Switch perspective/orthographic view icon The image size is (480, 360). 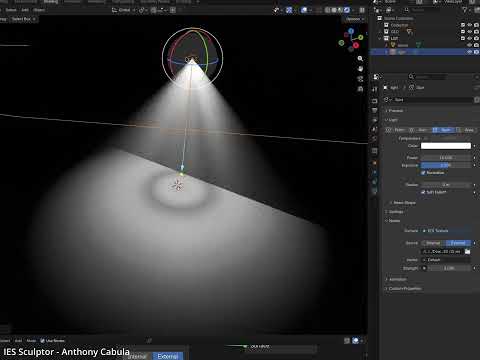point(360,89)
